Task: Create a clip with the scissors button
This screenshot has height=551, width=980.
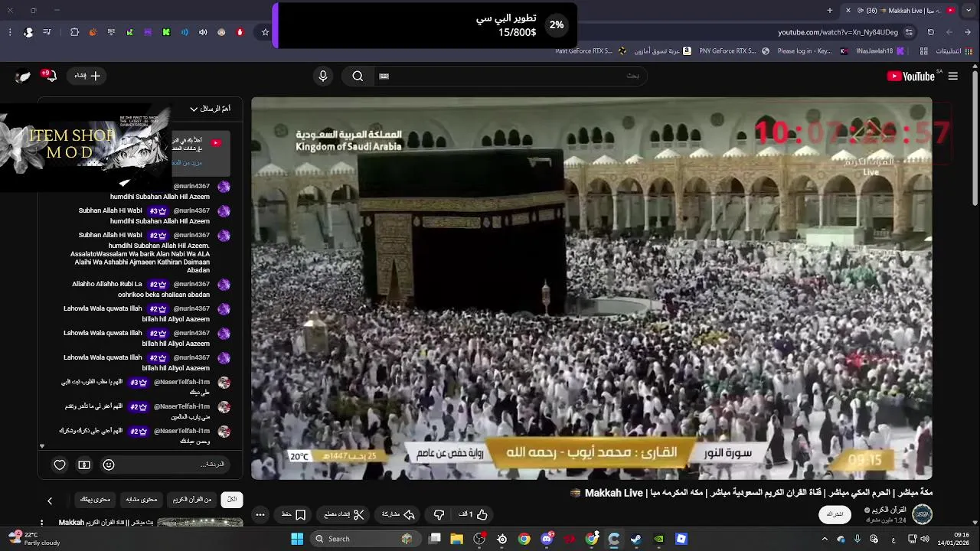Action: [344, 515]
